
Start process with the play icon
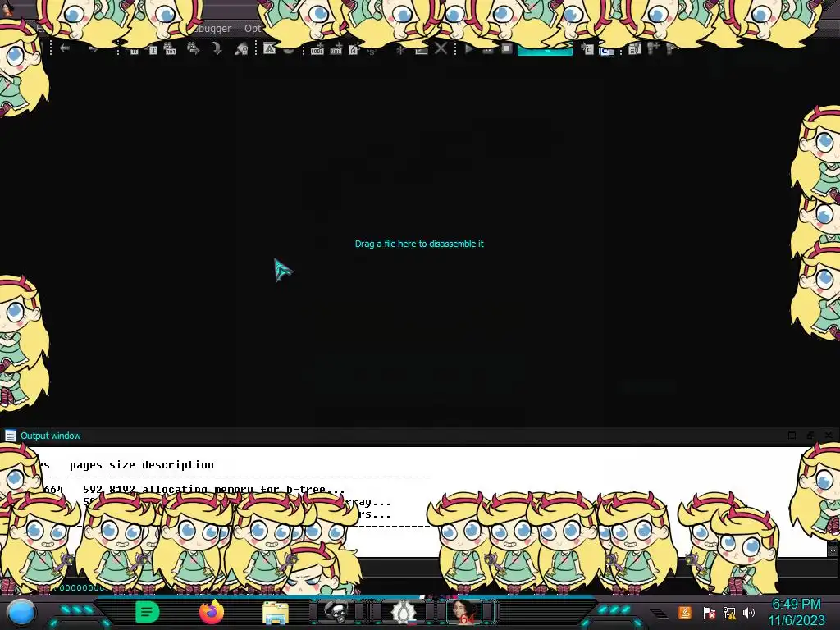(469, 49)
